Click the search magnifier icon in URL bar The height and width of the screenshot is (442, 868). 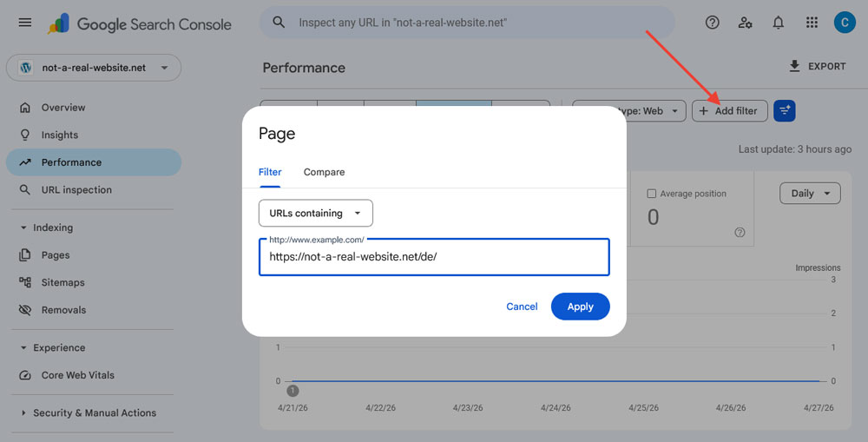click(x=279, y=23)
